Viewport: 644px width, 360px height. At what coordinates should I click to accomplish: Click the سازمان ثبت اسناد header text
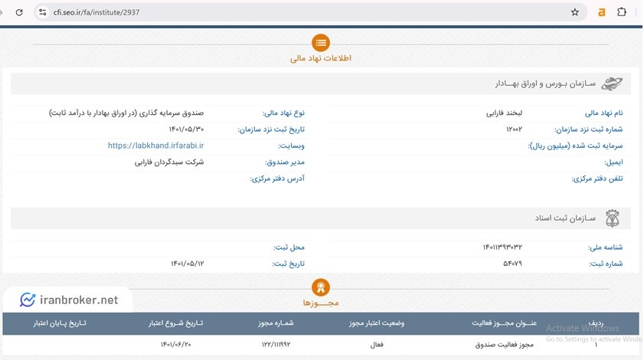point(565,218)
